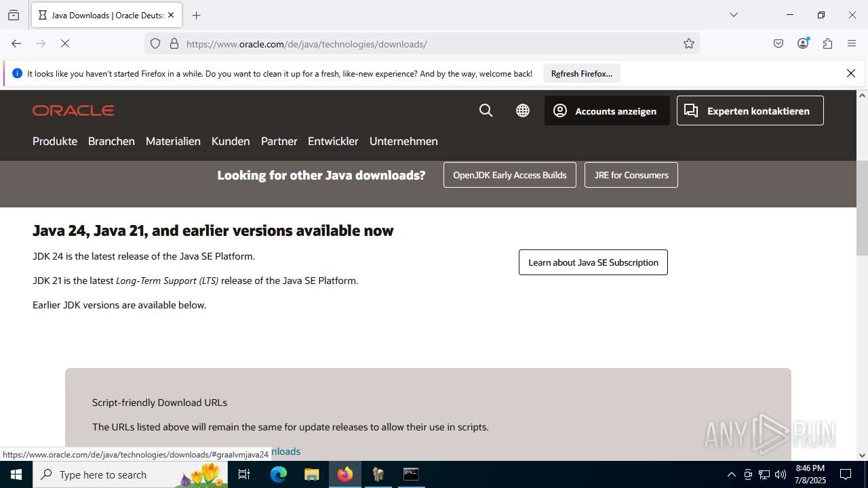Open the Entwickler menu
The image size is (868, 488).
coord(333,141)
